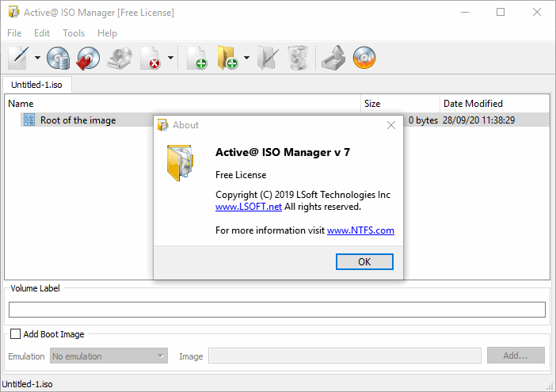The width and height of the screenshot is (556, 392).
Task: Click the new ISO pencil icon
Action: click(x=19, y=58)
